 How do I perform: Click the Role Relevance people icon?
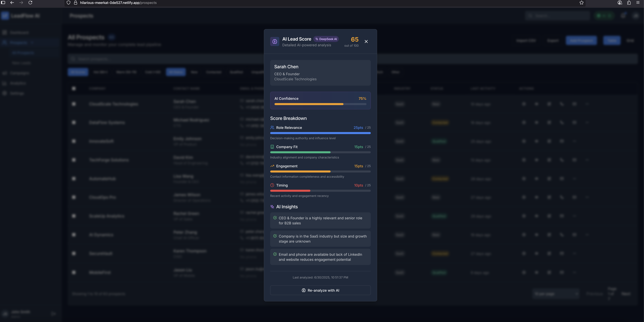click(272, 128)
